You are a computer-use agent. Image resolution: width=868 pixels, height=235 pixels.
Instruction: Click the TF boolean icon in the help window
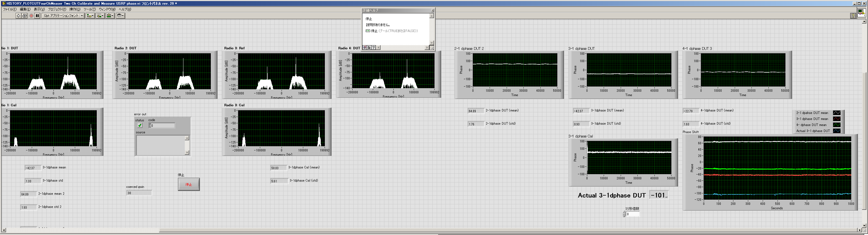[368, 31]
